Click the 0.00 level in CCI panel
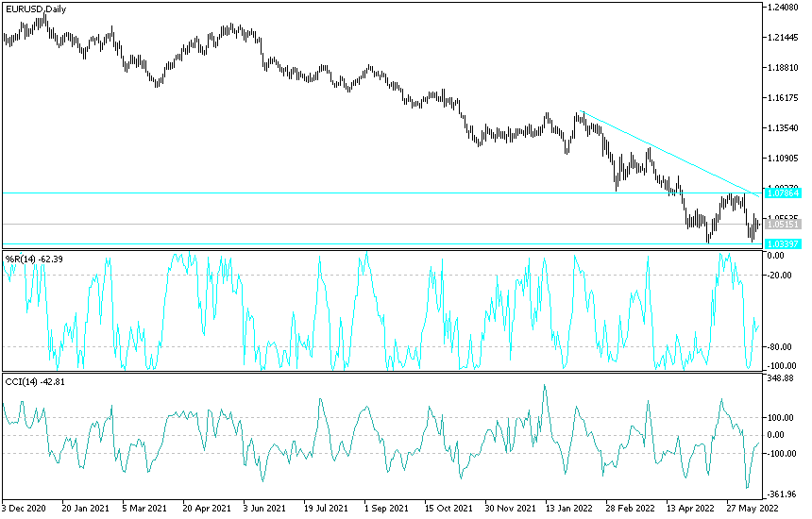This screenshot has width=812, height=519. click(x=775, y=435)
